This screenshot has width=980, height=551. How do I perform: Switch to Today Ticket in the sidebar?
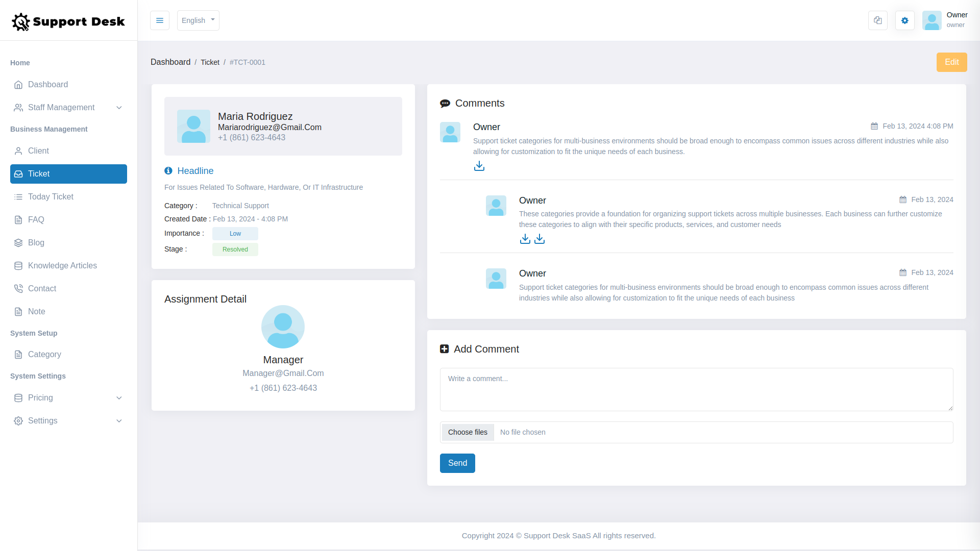pos(50,196)
